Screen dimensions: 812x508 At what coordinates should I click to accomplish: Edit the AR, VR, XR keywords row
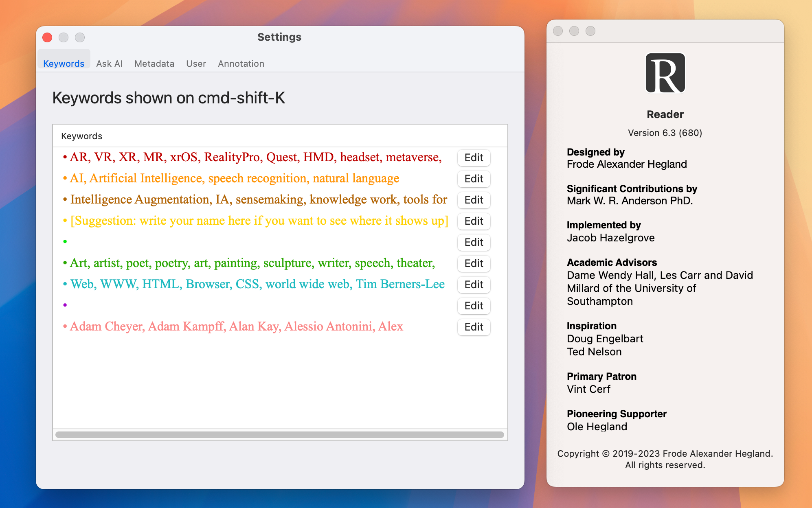tap(474, 158)
